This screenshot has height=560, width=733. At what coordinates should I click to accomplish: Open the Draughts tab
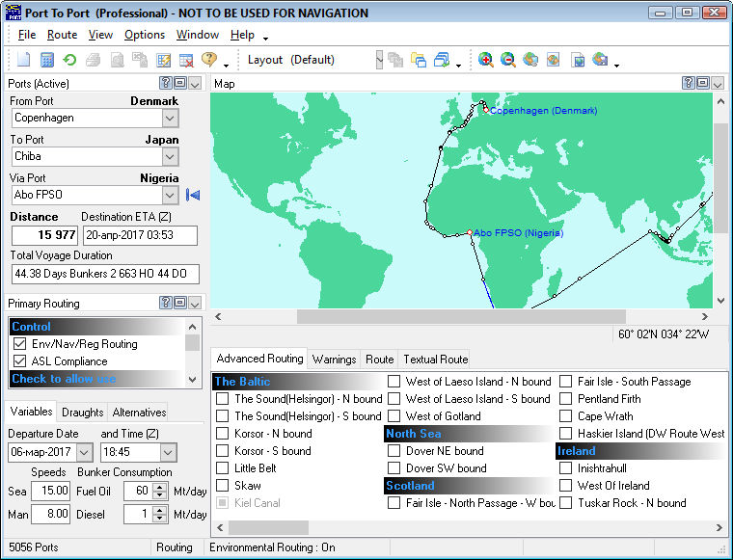(82, 413)
